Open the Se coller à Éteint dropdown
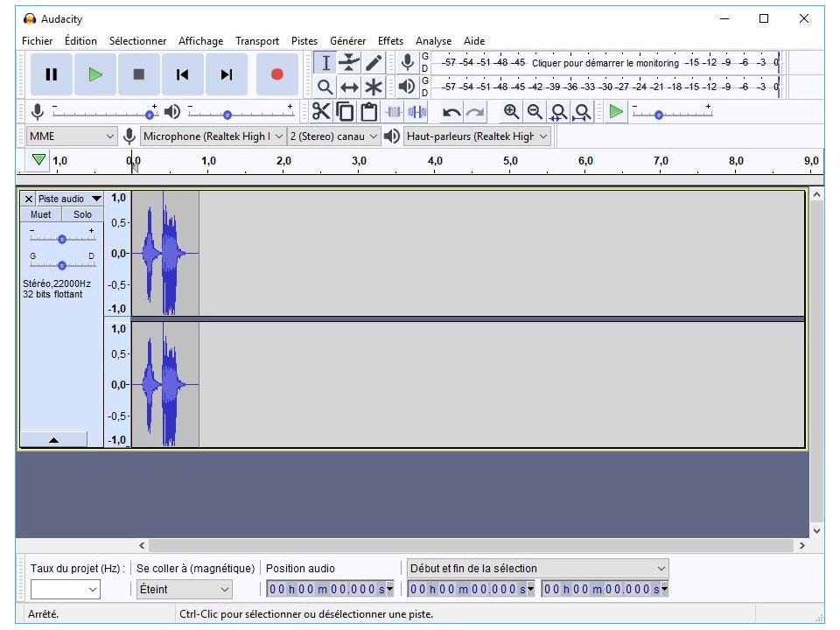 point(184,589)
